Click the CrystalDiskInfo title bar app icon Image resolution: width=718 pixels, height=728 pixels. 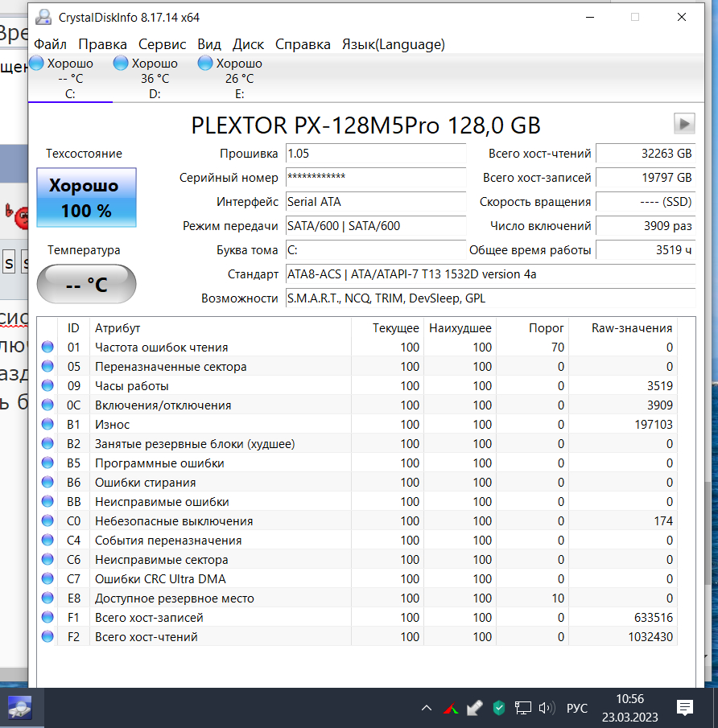click(x=43, y=17)
